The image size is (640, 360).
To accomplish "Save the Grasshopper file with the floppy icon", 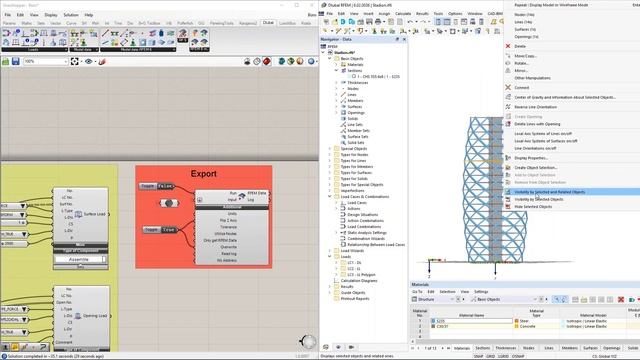I will coord(16,61).
